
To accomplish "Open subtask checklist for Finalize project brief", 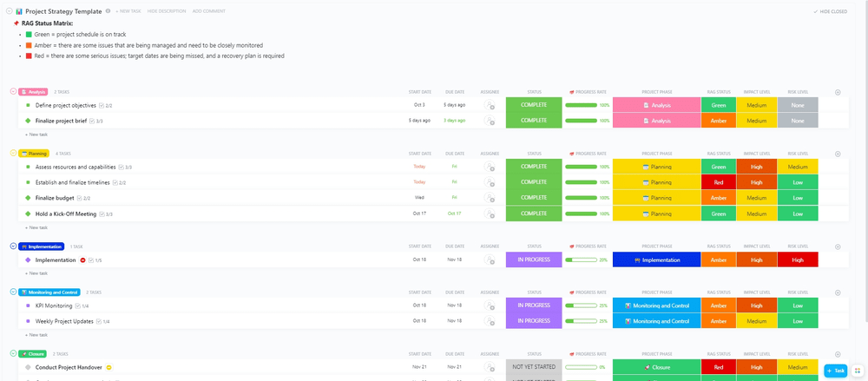I will (x=93, y=121).
